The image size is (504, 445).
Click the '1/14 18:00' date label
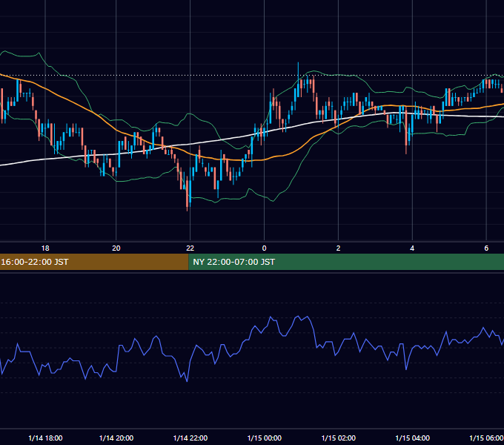coord(45,438)
